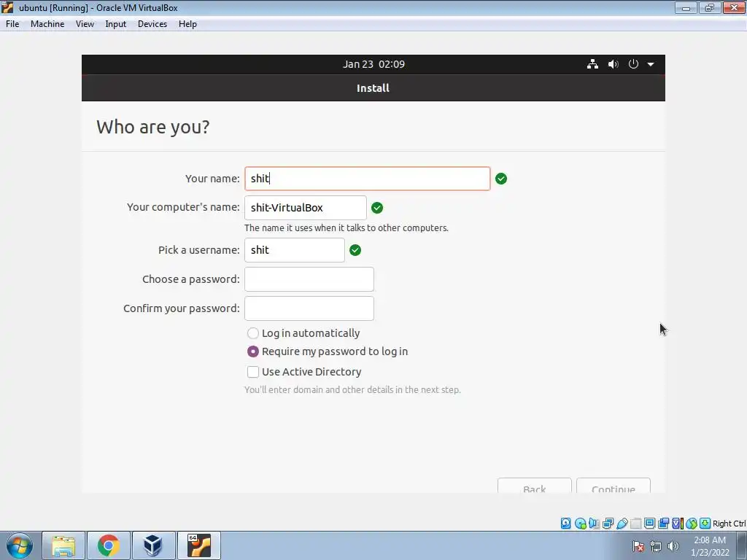The width and height of the screenshot is (747, 560).
Task: Open the Machine menu
Action: [x=47, y=24]
